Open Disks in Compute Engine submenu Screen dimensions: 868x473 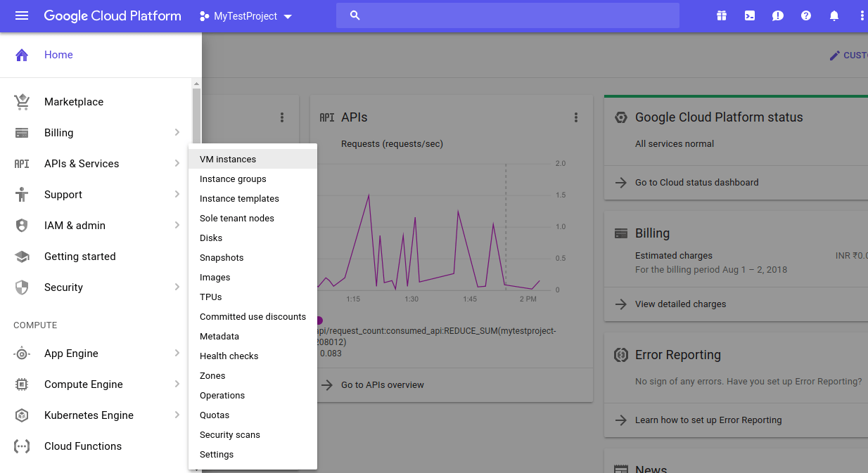pos(253,238)
